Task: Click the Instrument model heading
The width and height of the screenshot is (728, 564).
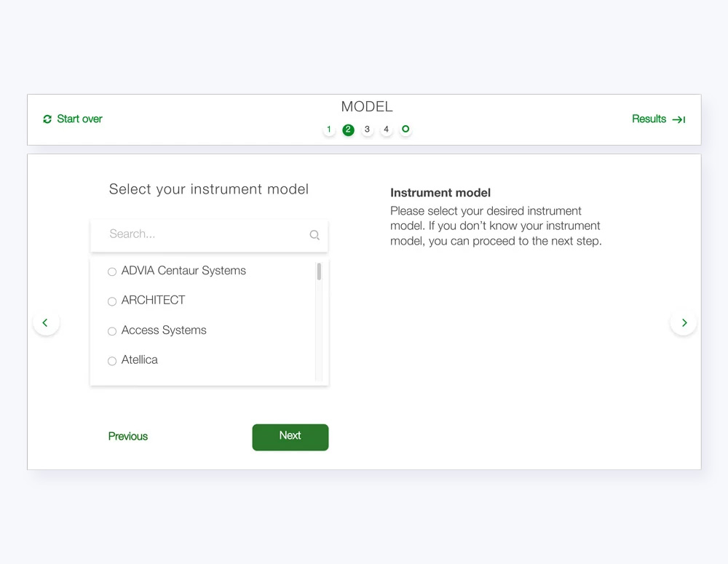Action: point(440,193)
